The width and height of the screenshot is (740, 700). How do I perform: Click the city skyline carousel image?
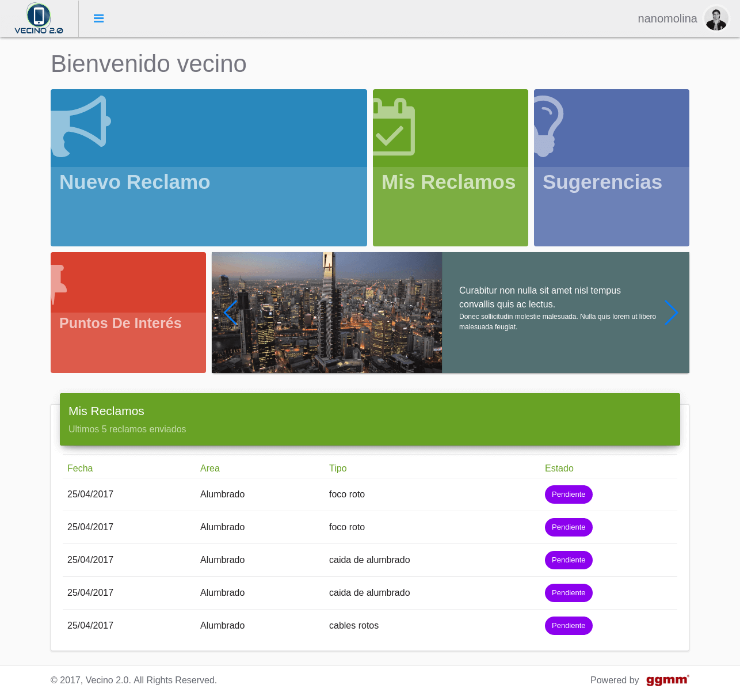coord(327,313)
